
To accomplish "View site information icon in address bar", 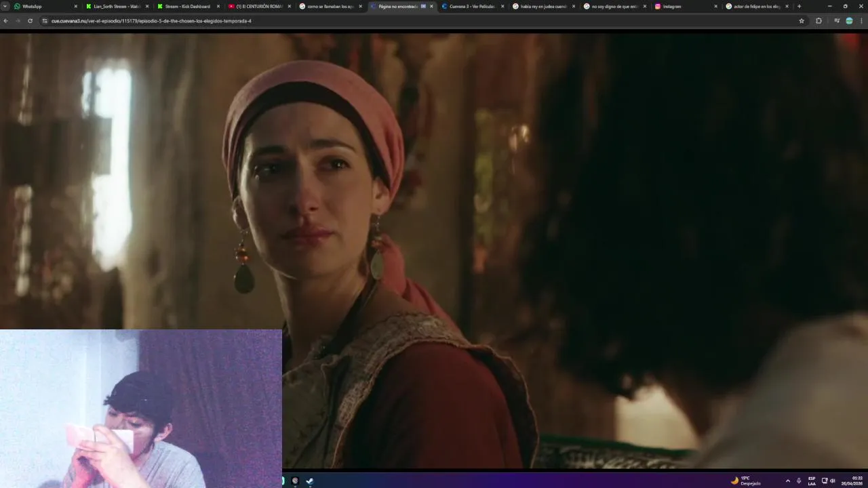I will [45, 21].
